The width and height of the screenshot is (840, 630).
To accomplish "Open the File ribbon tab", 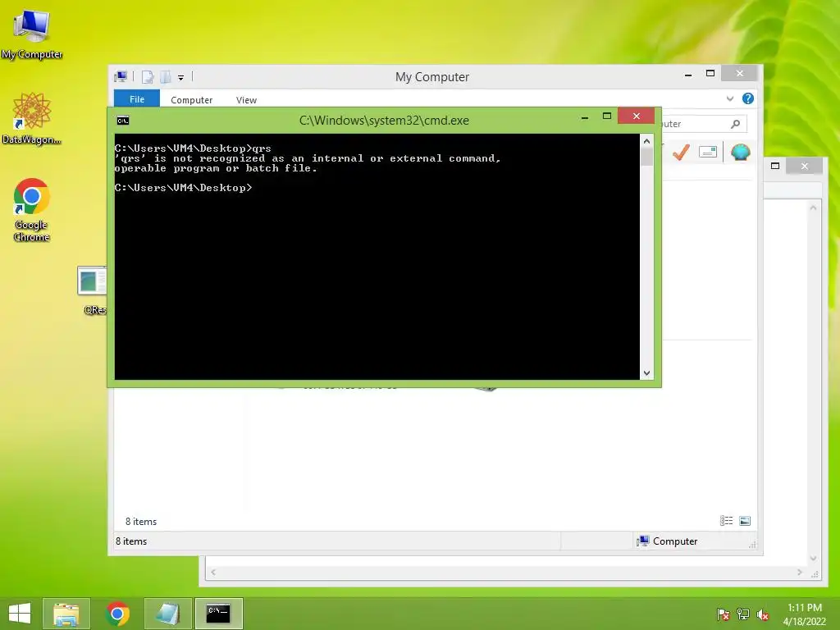I will (x=137, y=99).
